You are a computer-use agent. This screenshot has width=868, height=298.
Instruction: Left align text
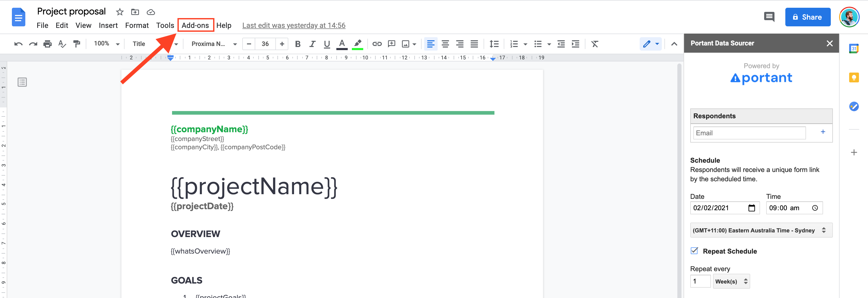tap(430, 44)
